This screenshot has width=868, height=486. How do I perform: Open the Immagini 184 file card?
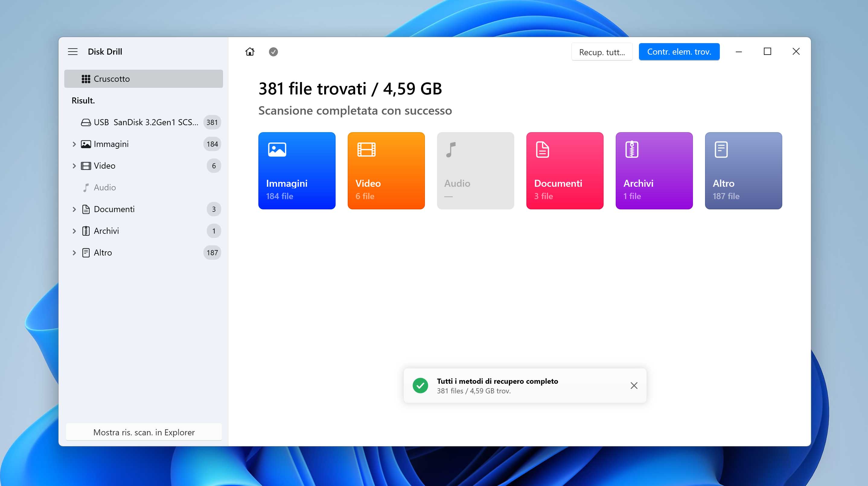[x=296, y=171]
